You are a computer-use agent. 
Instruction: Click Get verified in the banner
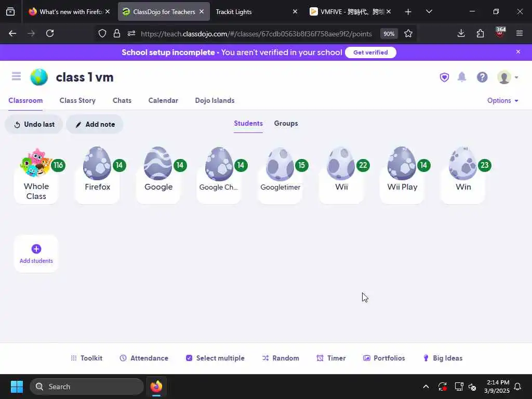coord(370,52)
